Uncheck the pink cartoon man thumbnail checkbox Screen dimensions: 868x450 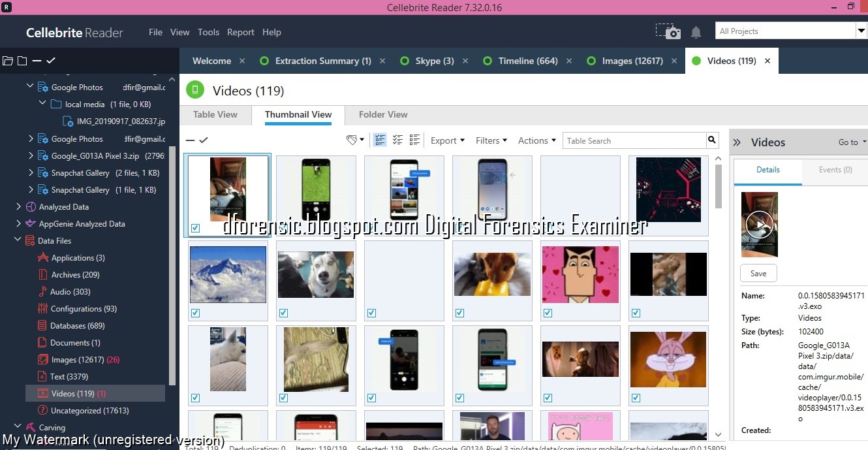(548, 313)
